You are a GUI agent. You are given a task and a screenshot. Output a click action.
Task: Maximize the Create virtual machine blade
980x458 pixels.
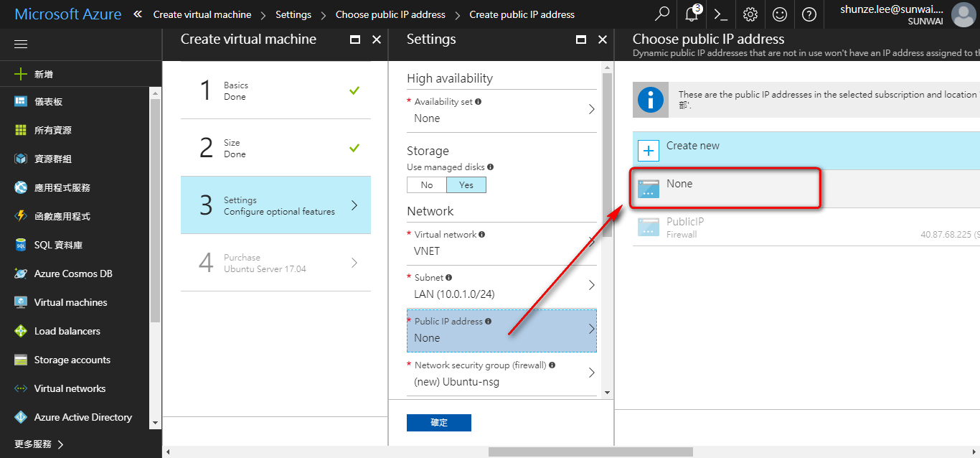pyautogui.click(x=355, y=39)
